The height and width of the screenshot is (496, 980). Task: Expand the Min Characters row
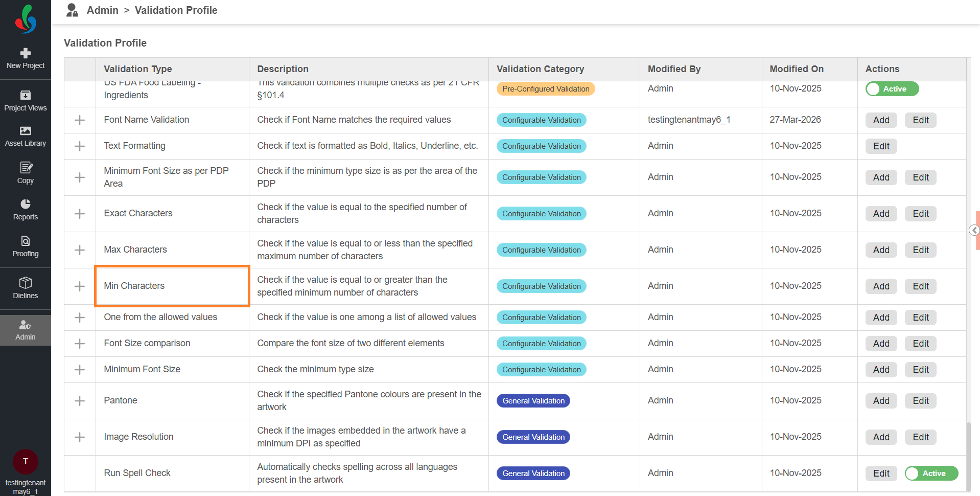pyautogui.click(x=80, y=286)
